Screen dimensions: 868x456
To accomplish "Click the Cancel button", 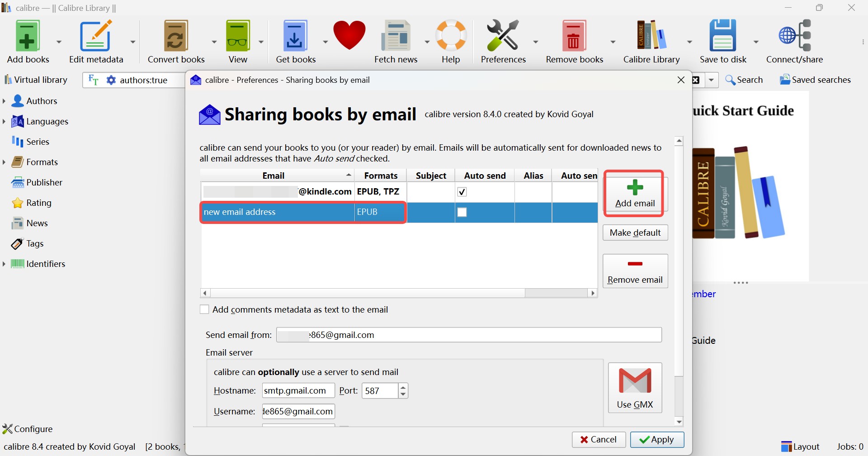I will point(599,440).
